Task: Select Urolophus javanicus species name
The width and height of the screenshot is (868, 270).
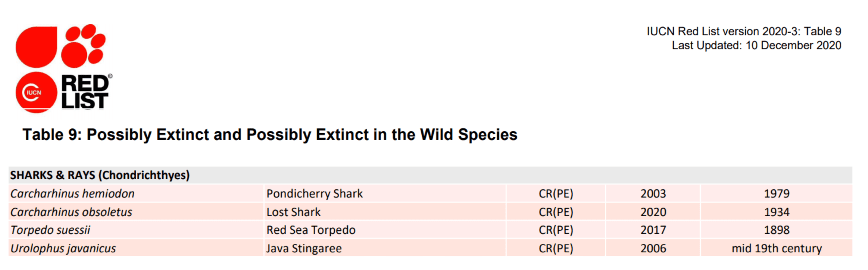Action: (x=63, y=248)
